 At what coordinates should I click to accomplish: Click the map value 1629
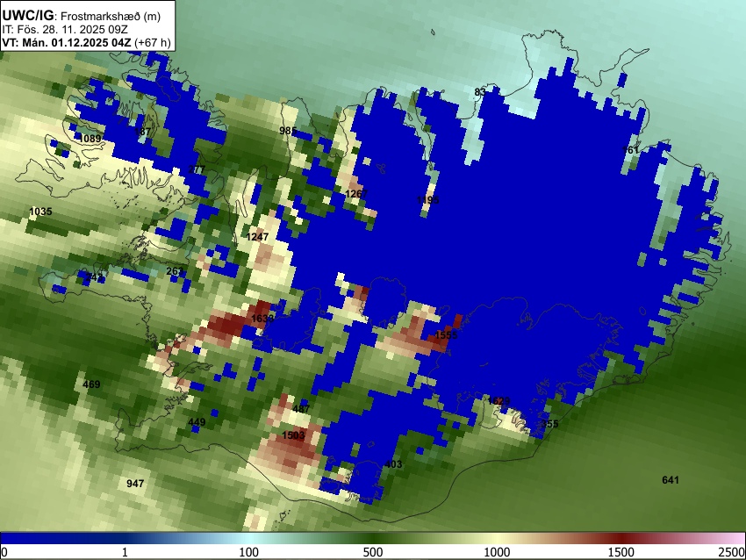pyautogui.click(x=499, y=401)
